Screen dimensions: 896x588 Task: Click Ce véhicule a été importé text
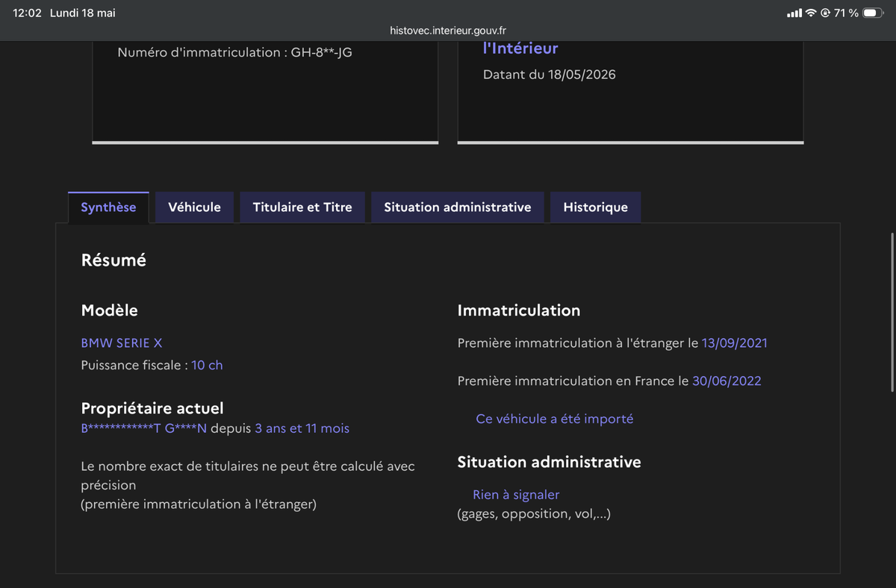point(554,419)
